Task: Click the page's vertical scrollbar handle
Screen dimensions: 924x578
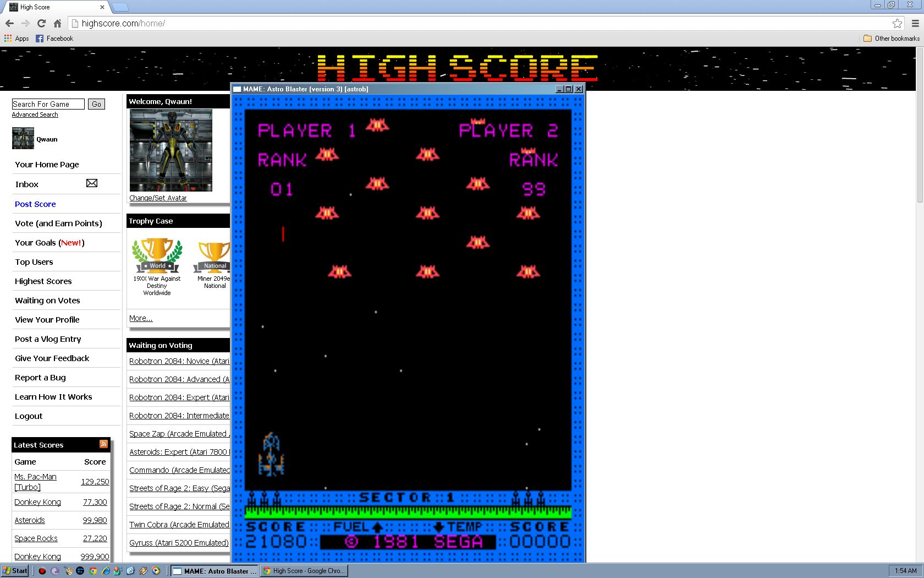Action: click(x=920, y=127)
